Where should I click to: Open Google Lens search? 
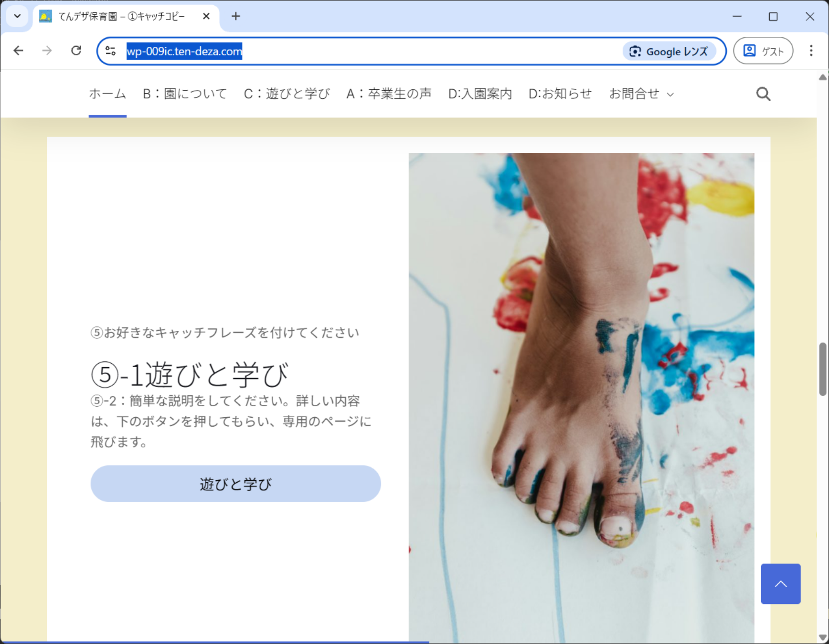pos(669,52)
